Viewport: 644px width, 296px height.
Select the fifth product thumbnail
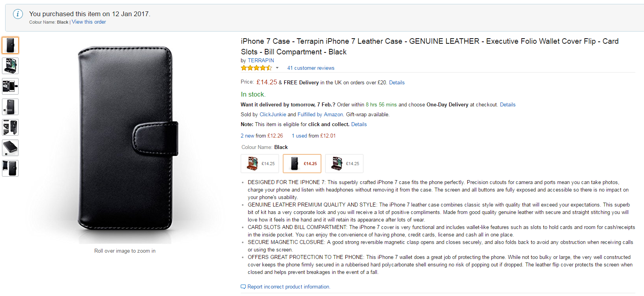point(10,127)
